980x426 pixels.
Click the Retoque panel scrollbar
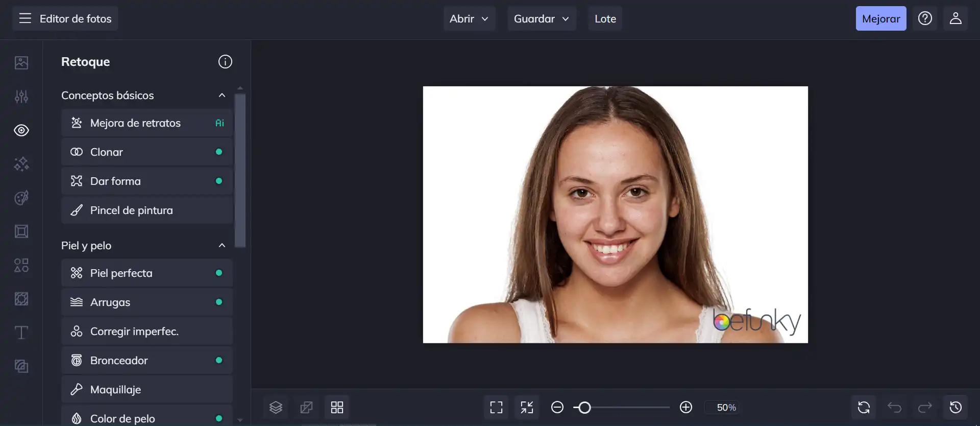[240, 171]
